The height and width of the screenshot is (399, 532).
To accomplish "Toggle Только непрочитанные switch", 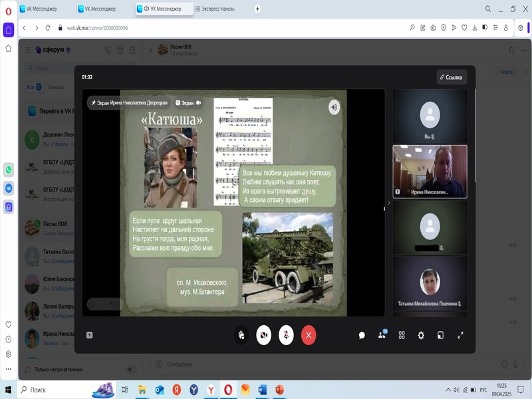I will click(131, 369).
